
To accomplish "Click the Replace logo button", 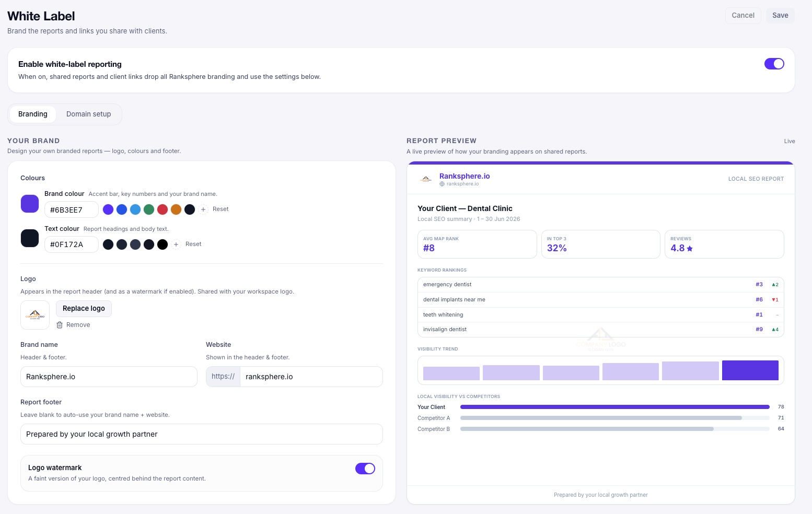I will [84, 309].
